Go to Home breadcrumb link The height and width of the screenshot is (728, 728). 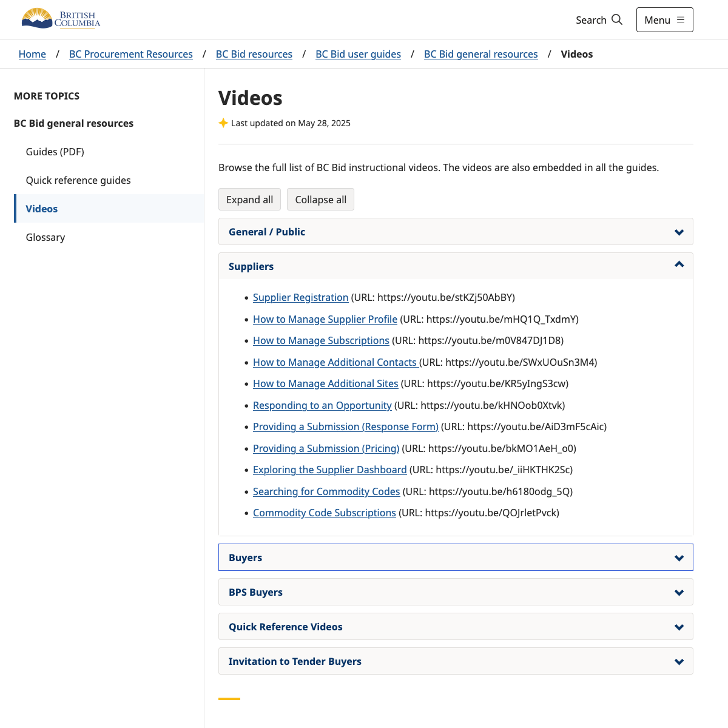click(x=32, y=54)
